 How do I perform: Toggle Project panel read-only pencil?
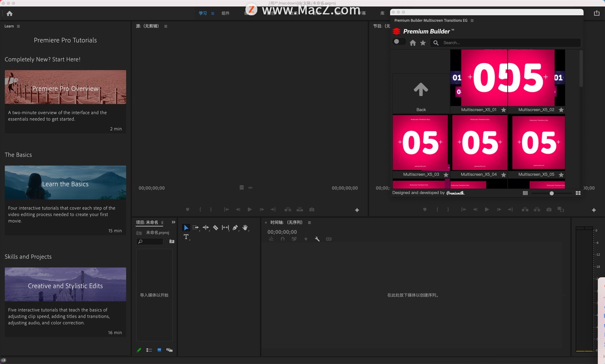click(x=139, y=350)
